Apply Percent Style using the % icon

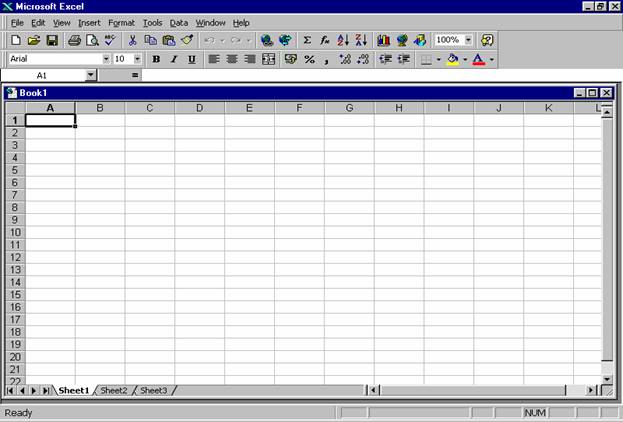pos(309,59)
